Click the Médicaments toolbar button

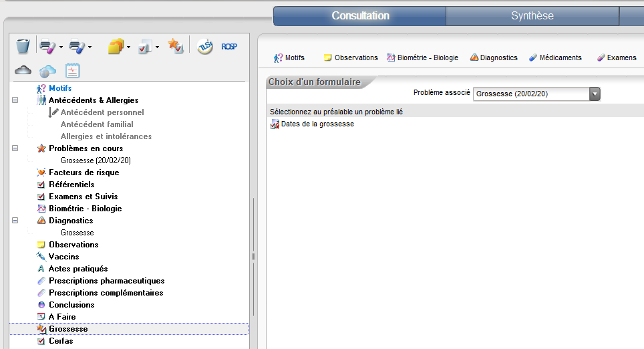555,57
